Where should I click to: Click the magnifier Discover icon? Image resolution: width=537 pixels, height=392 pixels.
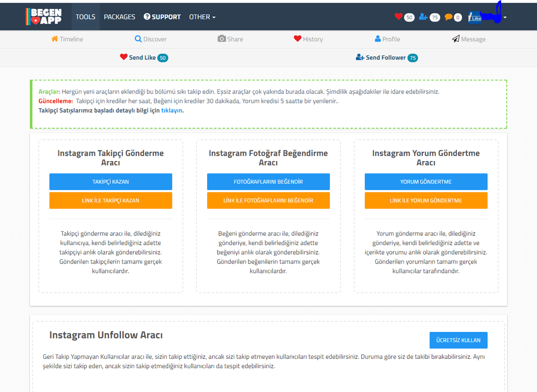point(138,39)
